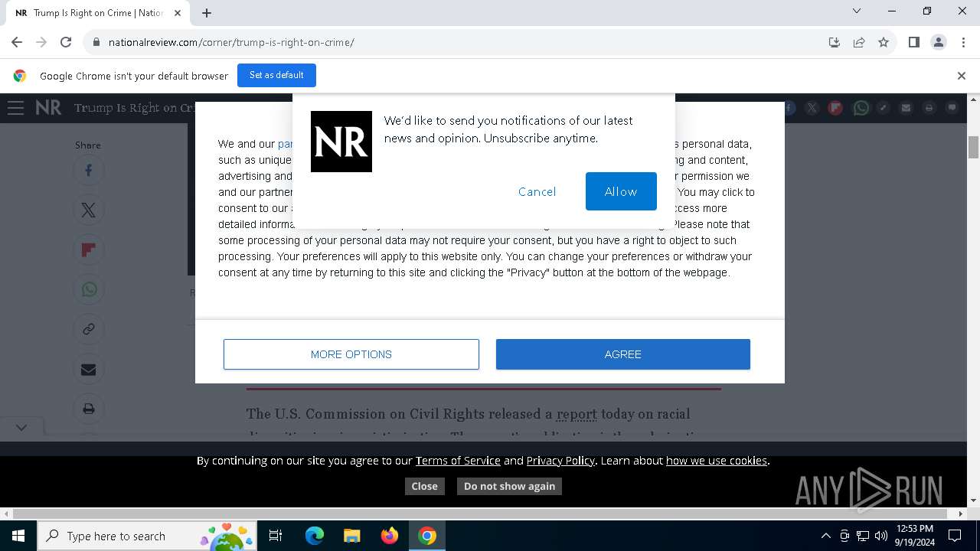980x551 pixels.
Task: Close the Trump Is Right on Crime tab
Action: click(178, 12)
